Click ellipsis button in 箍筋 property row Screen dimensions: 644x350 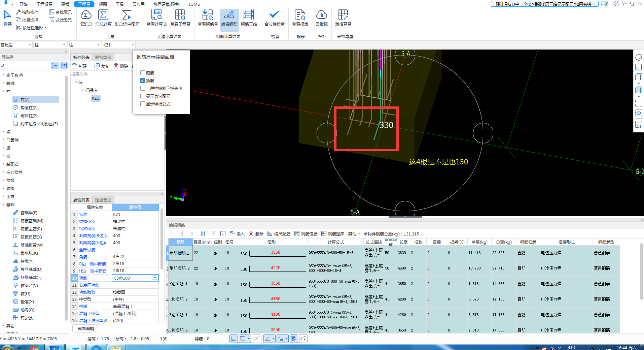click(x=154, y=278)
